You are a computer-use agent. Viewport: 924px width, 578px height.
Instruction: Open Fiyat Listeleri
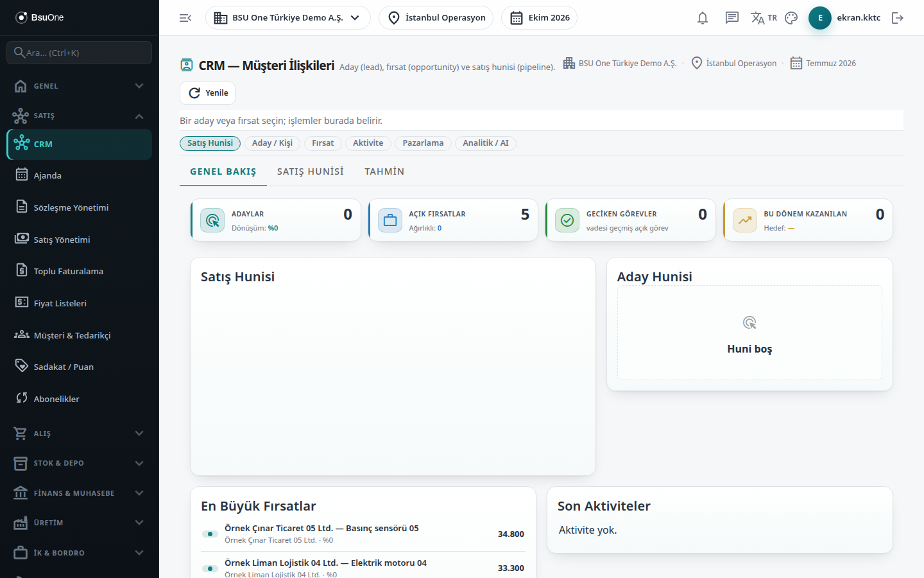coord(80,303)
